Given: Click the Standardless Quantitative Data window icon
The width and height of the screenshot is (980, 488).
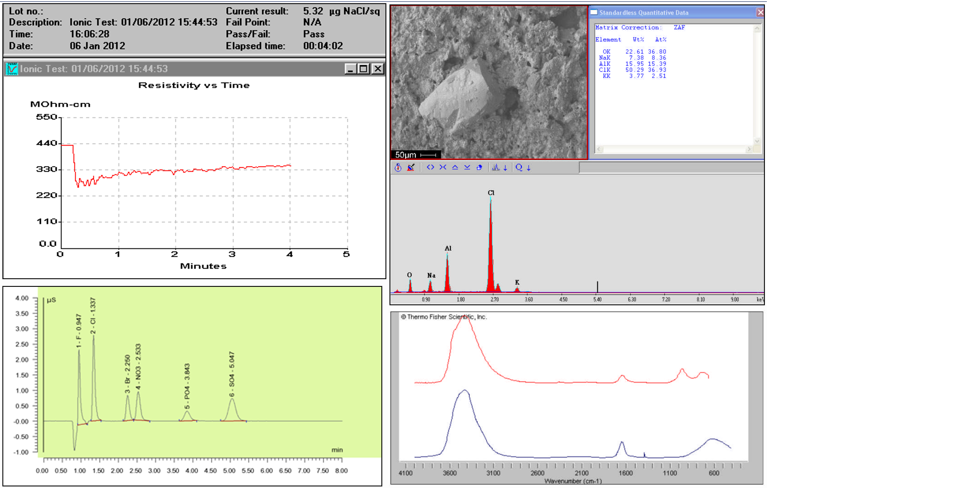Looking at the screenshot, I should pyautogui.click(x=594, y=12).
